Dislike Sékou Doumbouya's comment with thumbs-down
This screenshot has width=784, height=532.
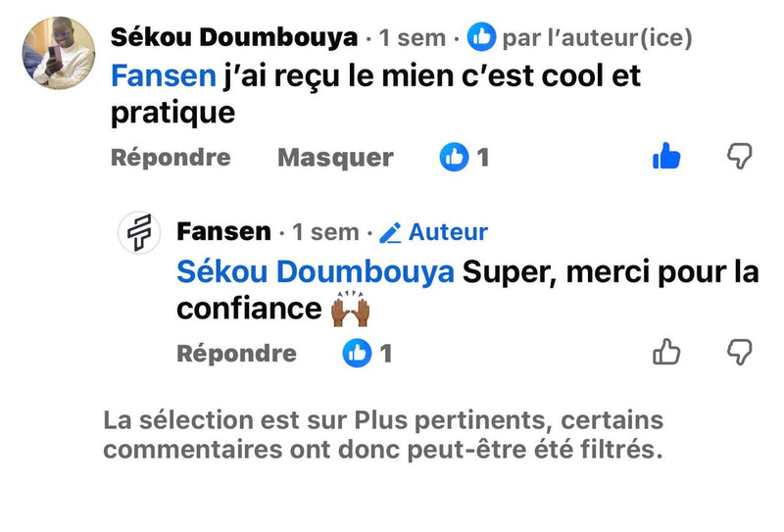[740, 156]
